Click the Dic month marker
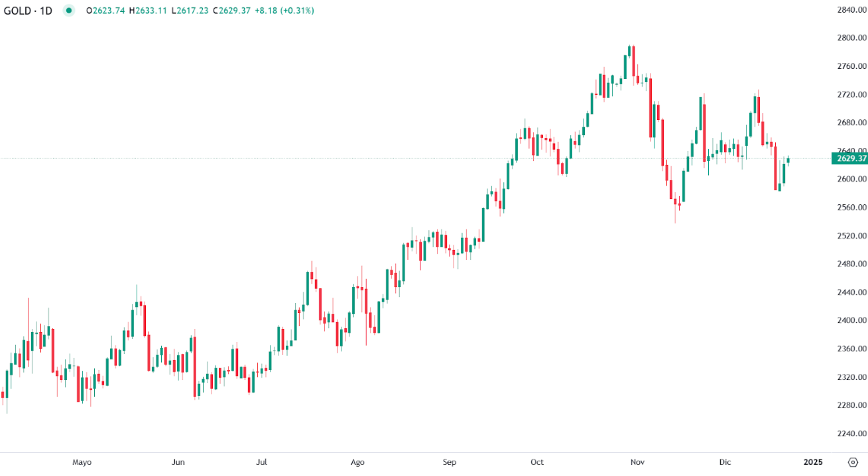Image resolution: width=868 pixels, height=476 pixels. tap(725, 462)
